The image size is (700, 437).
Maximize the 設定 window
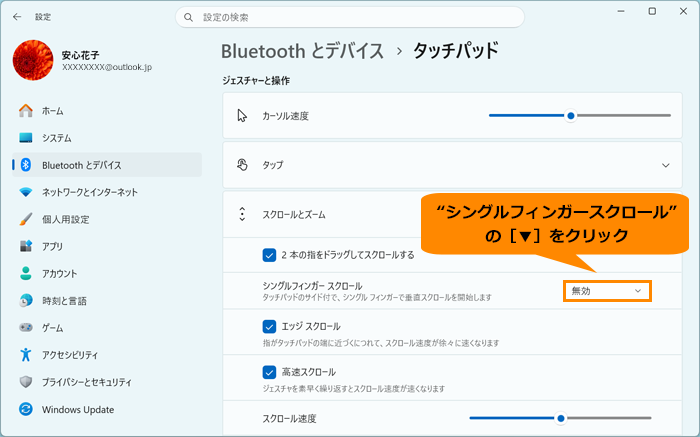tap(652, 11)
